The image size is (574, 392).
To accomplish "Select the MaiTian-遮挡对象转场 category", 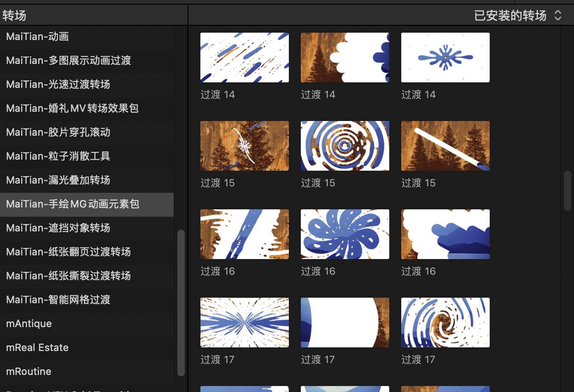I will pyautogui.click(x=87, y=228).
